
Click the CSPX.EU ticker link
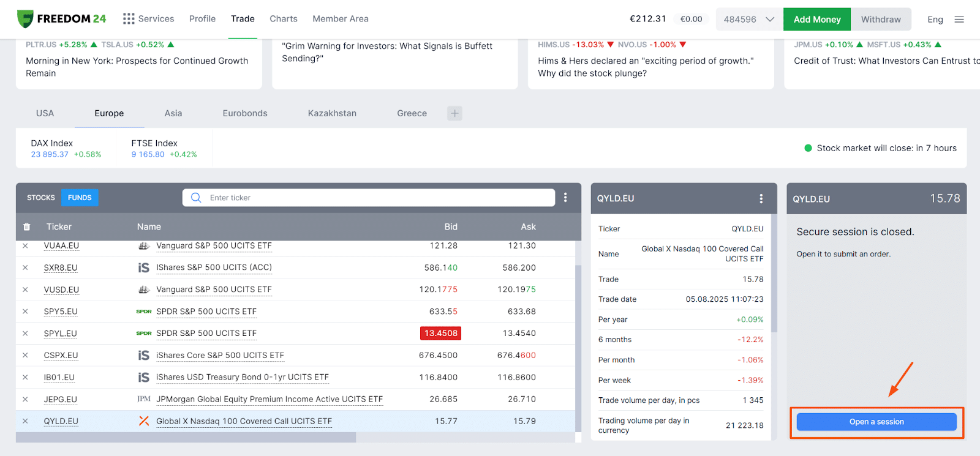61,355
